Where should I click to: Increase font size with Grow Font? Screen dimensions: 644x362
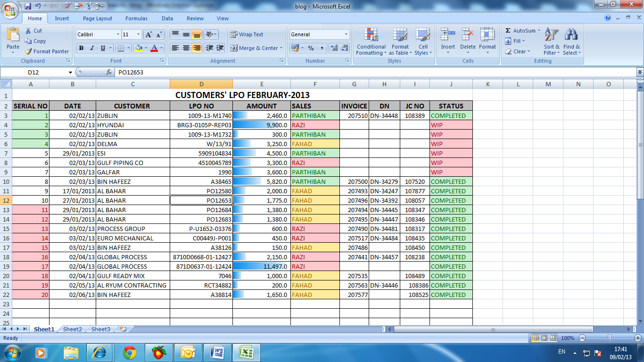click(x=149, y=34)
